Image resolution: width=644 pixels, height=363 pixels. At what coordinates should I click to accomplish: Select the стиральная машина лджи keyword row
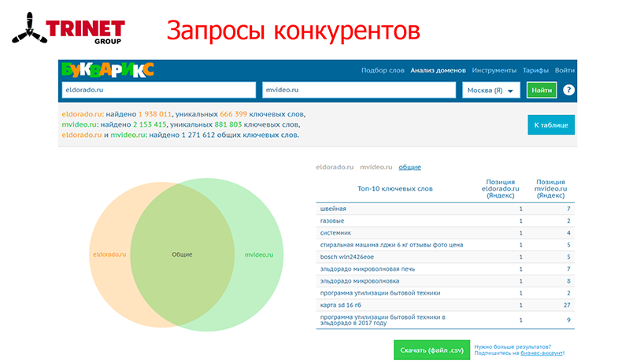pos(446,245)
